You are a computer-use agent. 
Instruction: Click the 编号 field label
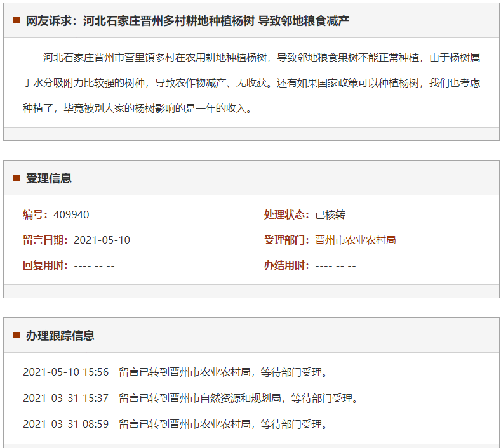[36, 214]
